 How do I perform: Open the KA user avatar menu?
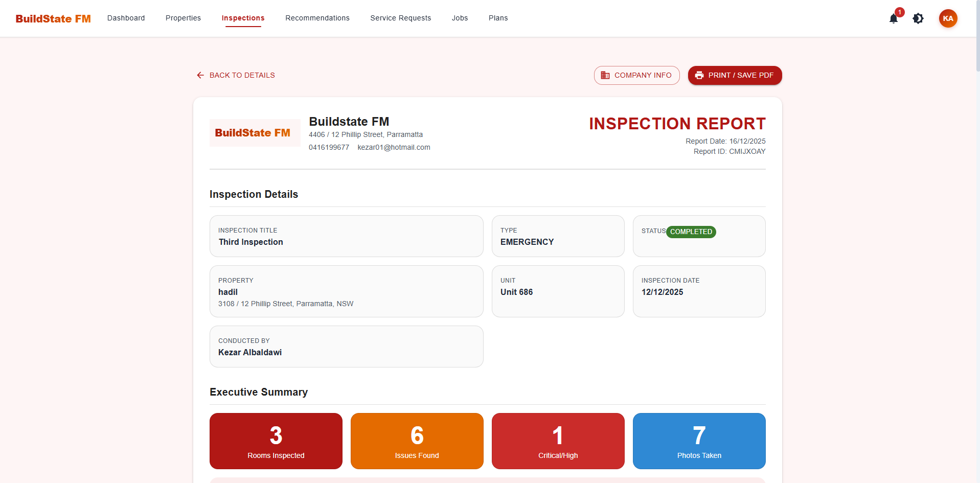click(x=948, y=18)
